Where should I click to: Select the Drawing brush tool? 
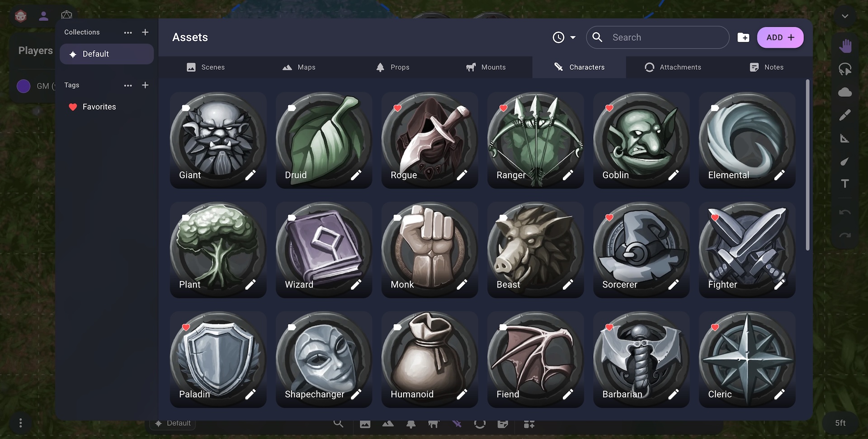tap(844, 115)
